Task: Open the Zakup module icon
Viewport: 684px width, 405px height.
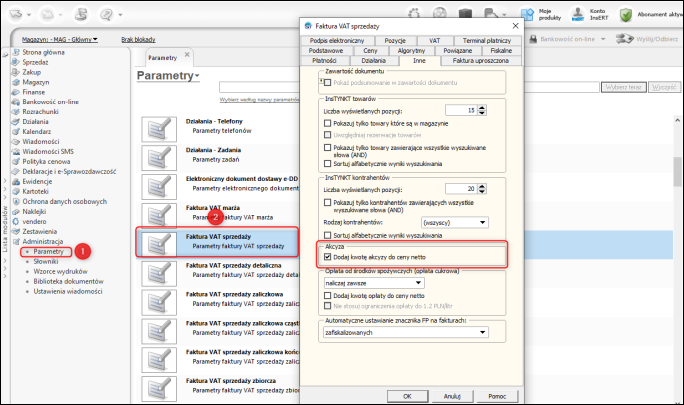Action: tap(16, 72)
